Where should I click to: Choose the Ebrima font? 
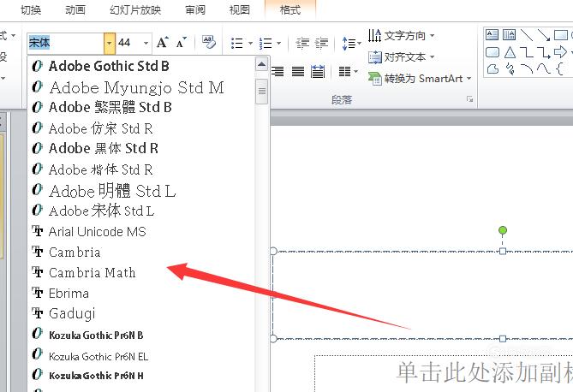[x=141, y=293]
